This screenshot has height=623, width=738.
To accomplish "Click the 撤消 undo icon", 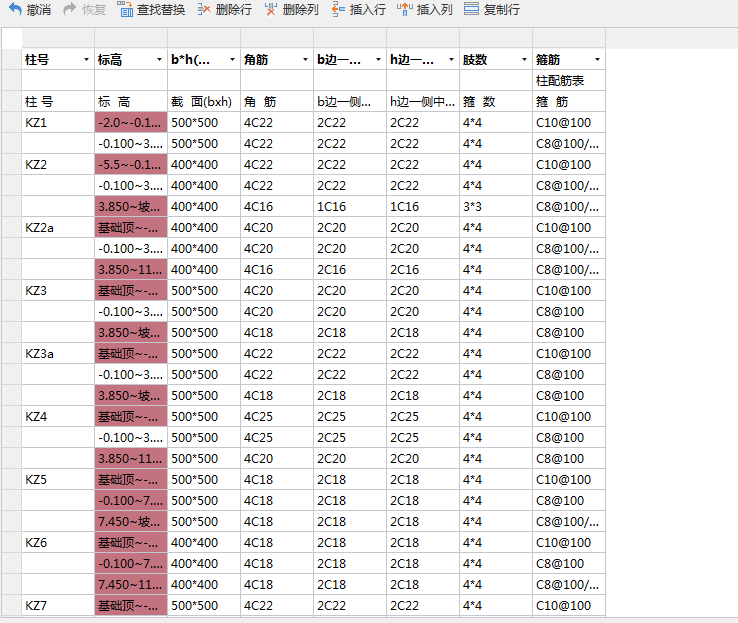I will pyautogui.click(x=16, y=9).
